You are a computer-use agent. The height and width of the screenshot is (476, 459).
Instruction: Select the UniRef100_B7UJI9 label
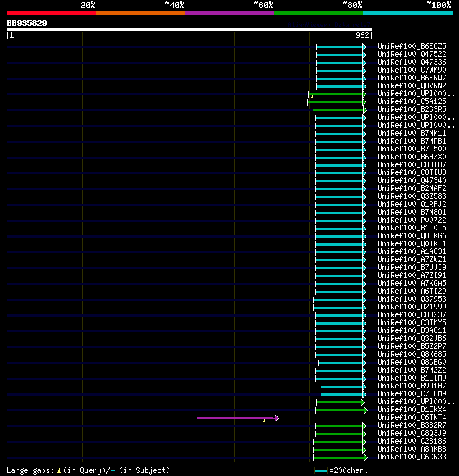pos(412,268)
